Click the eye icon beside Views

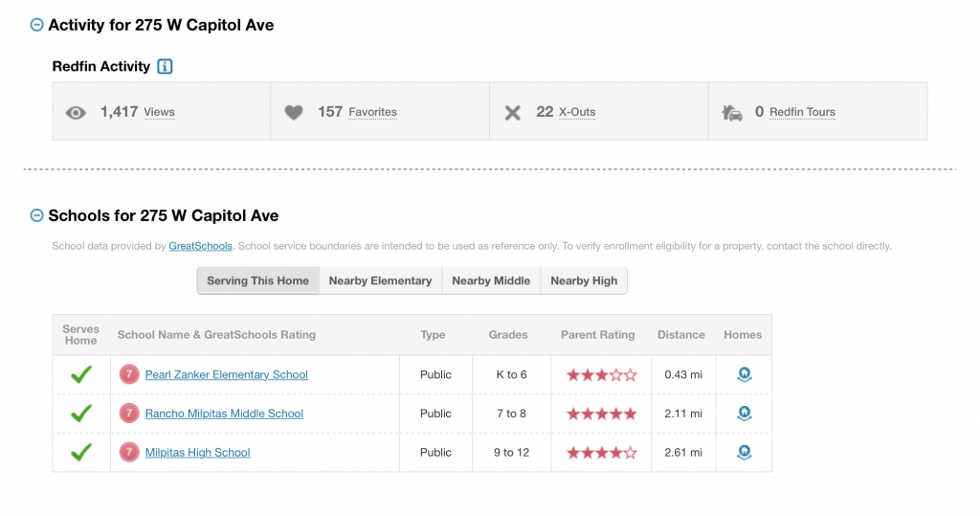(x=76, y=113)
